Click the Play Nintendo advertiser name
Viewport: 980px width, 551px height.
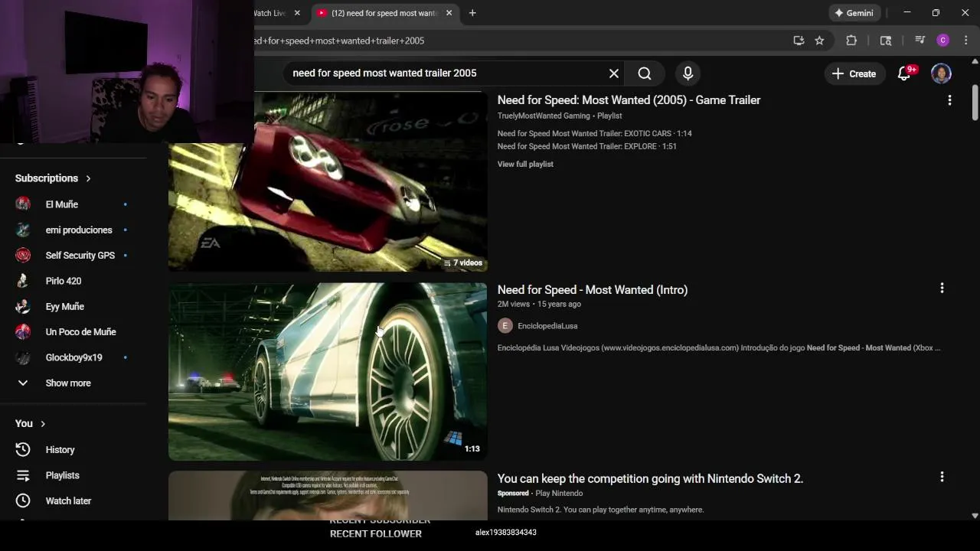pos(559,494)
